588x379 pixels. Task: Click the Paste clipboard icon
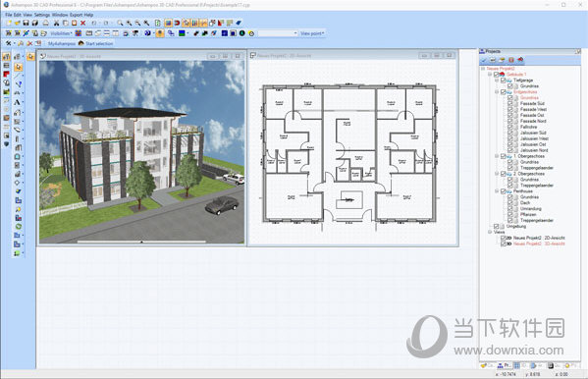(75, 24)
